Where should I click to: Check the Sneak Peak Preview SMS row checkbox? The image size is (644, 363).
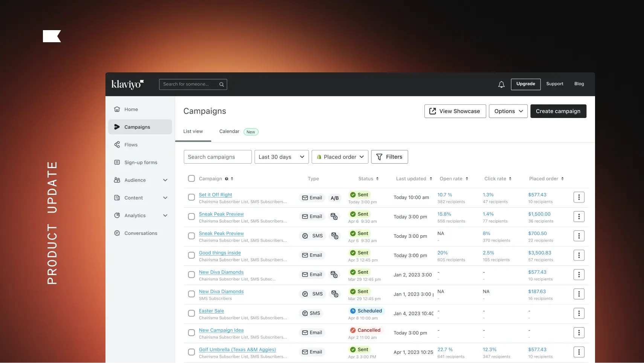coord(191,236)
